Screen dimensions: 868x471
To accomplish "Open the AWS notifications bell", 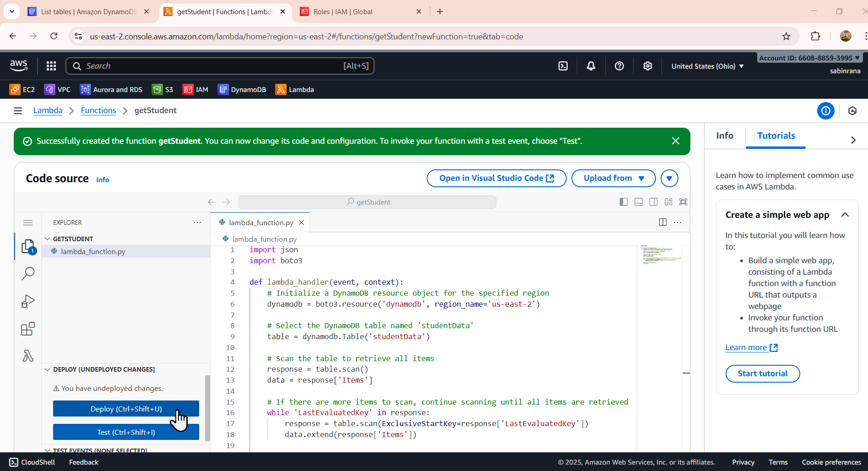I will tap(591, 66).
